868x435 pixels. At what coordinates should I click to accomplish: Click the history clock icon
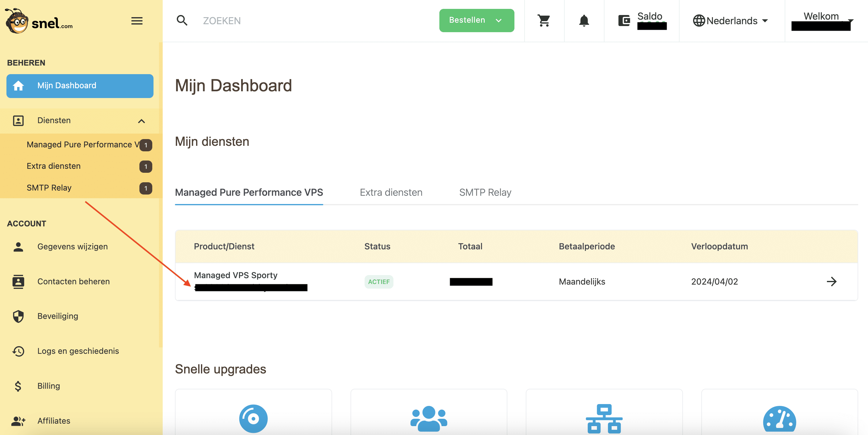(x=18, y=351)
